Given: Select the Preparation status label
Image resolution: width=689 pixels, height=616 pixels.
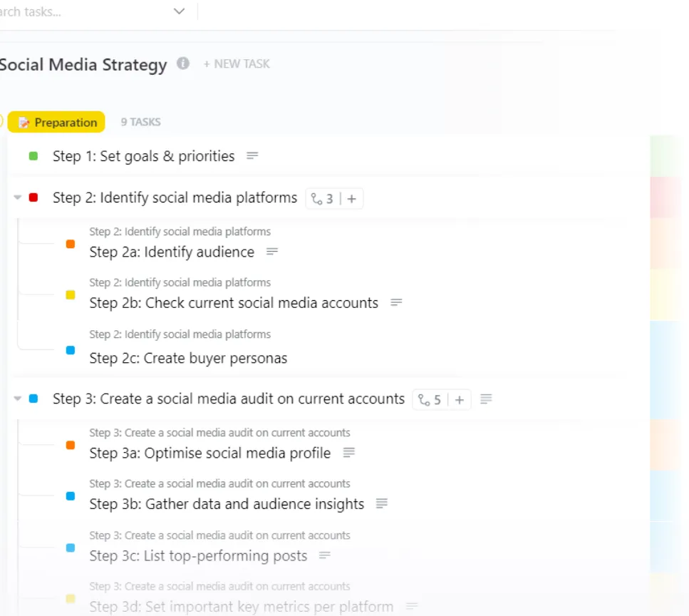Looking at the screenshot, I should click(56, 122).
